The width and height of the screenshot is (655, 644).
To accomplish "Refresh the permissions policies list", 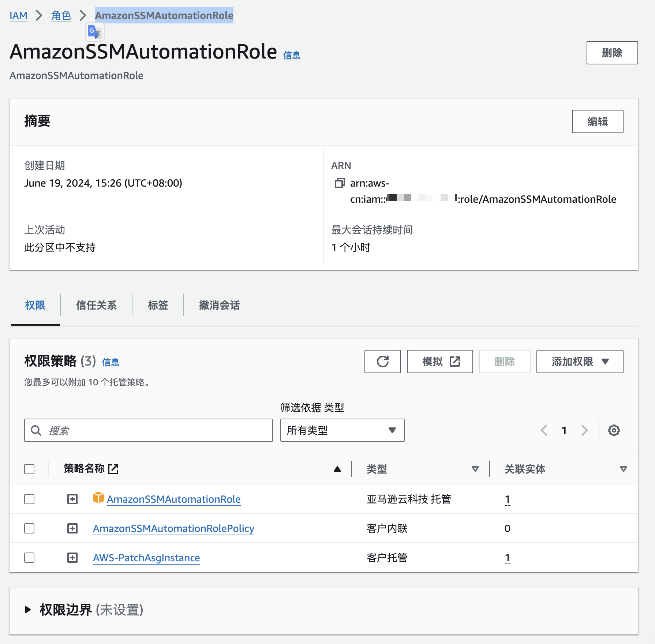I will [382, 362].
